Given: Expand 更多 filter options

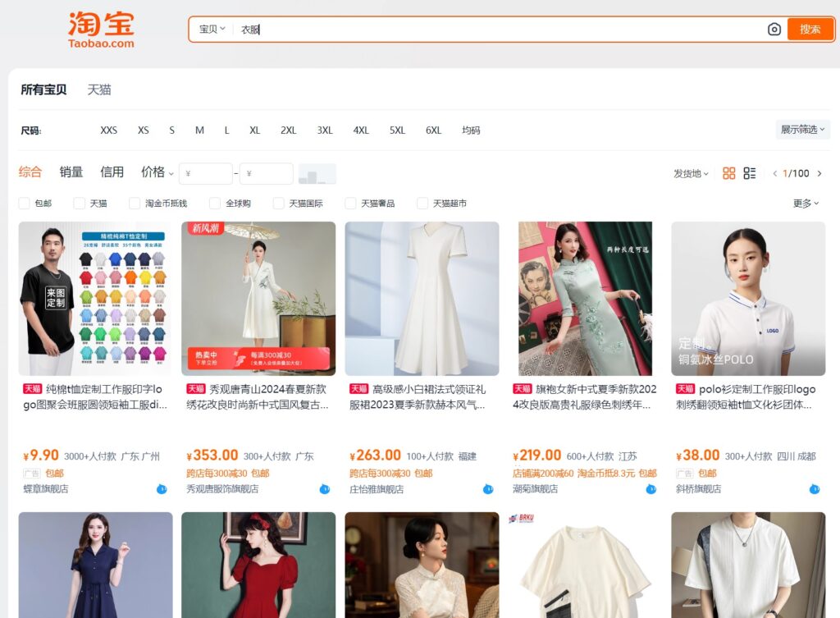Looking at the screenshot, I should click(806, 204).
